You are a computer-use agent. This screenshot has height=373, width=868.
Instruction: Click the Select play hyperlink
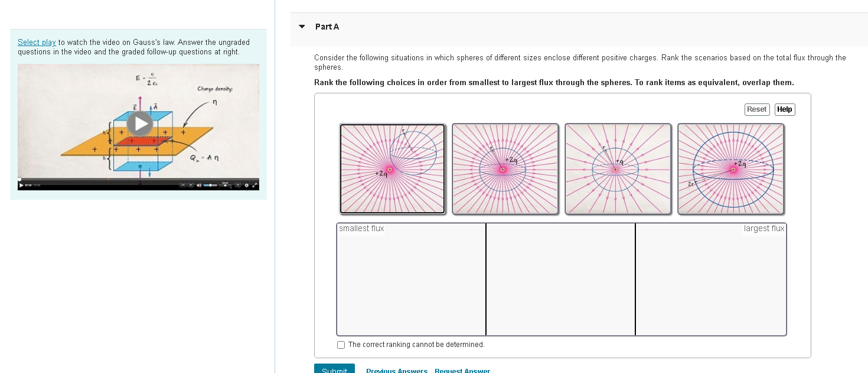coord(37,42)
